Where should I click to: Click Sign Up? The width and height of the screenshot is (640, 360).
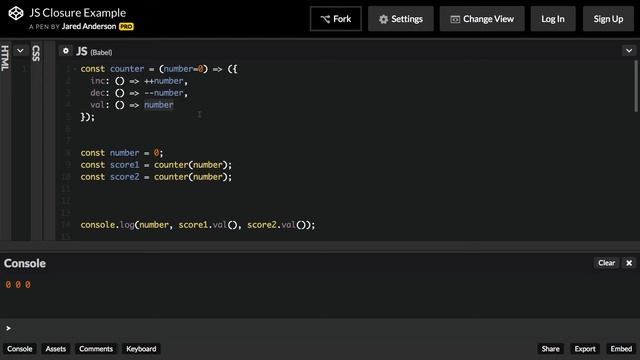coord(608,19)
